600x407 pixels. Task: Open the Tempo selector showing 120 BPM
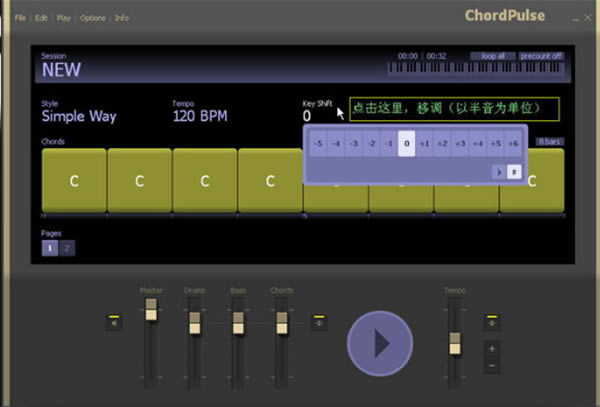click(200, 116)
